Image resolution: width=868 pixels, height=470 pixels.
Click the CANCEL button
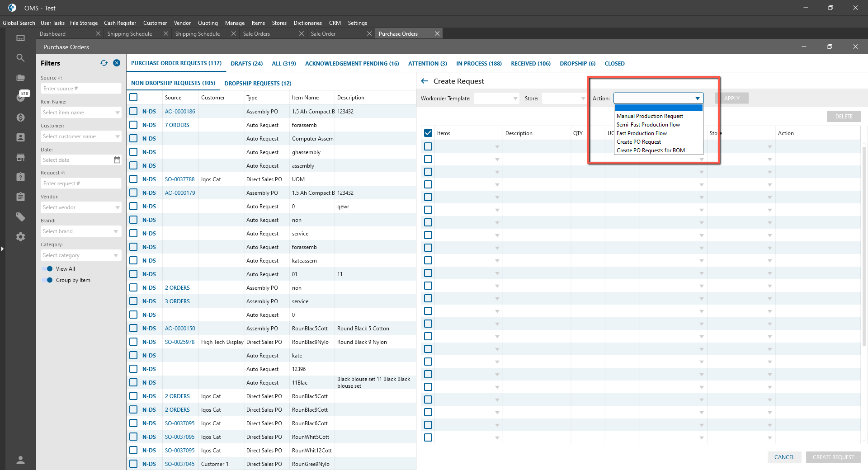[x=784, y=457]
